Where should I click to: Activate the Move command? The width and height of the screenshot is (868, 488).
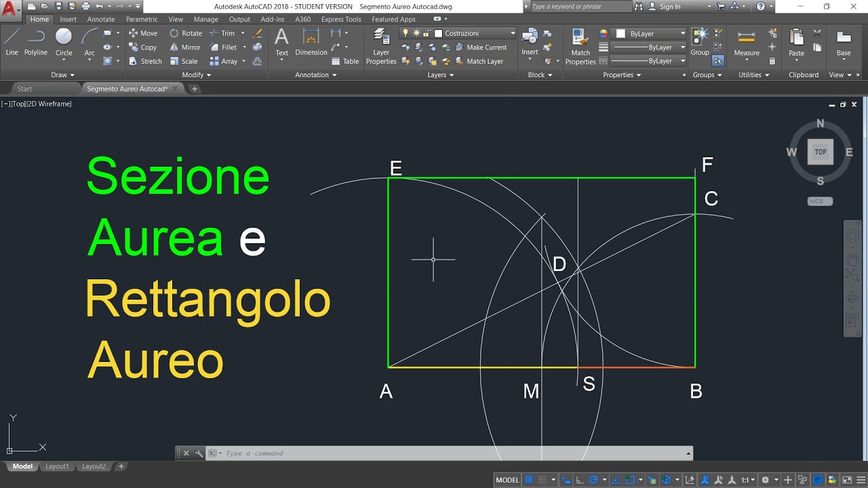[143, 33]
